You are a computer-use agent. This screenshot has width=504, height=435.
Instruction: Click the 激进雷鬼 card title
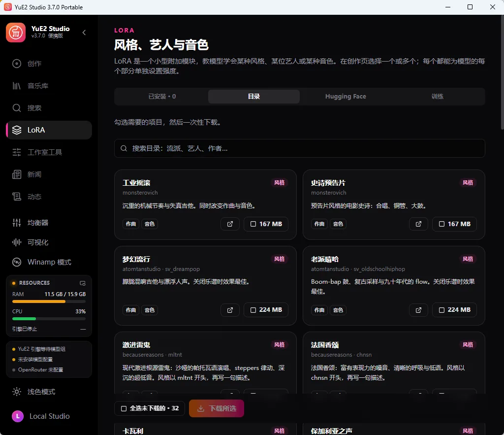(136, 345)
